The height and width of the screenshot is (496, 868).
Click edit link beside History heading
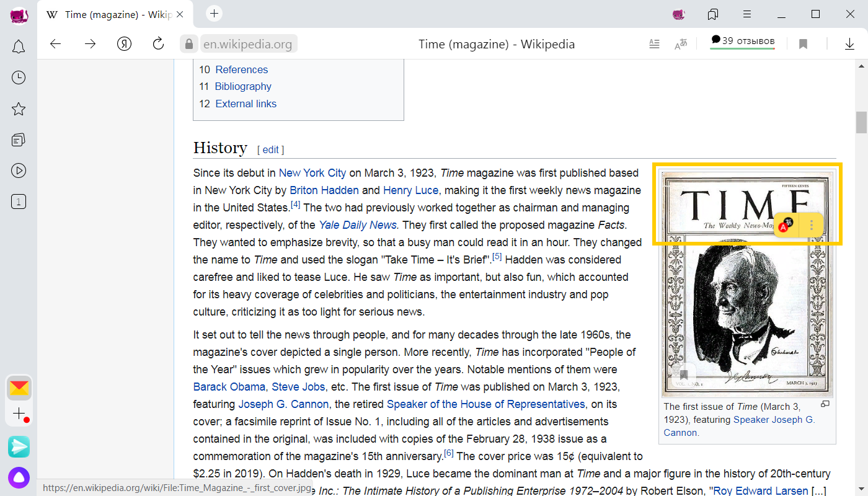[x=270, y=149]
